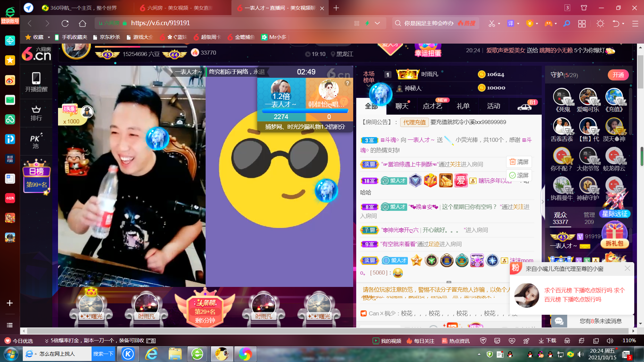Open the 礼单 tab

463,106
